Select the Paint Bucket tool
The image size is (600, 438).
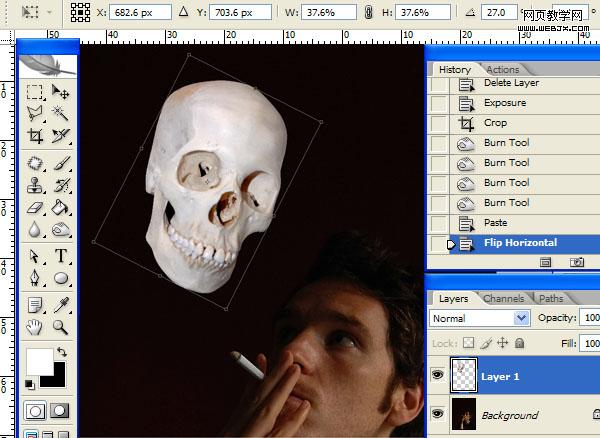click(60, 208)
